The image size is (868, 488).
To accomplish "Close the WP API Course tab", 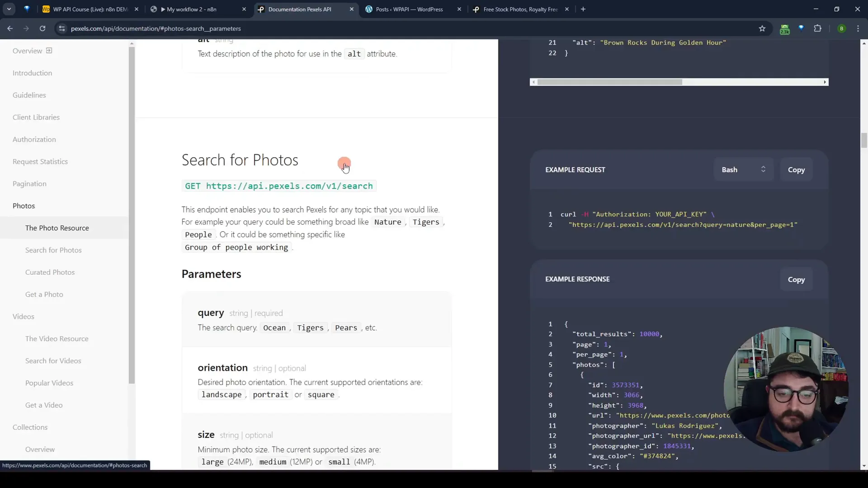I will point(137,9).
